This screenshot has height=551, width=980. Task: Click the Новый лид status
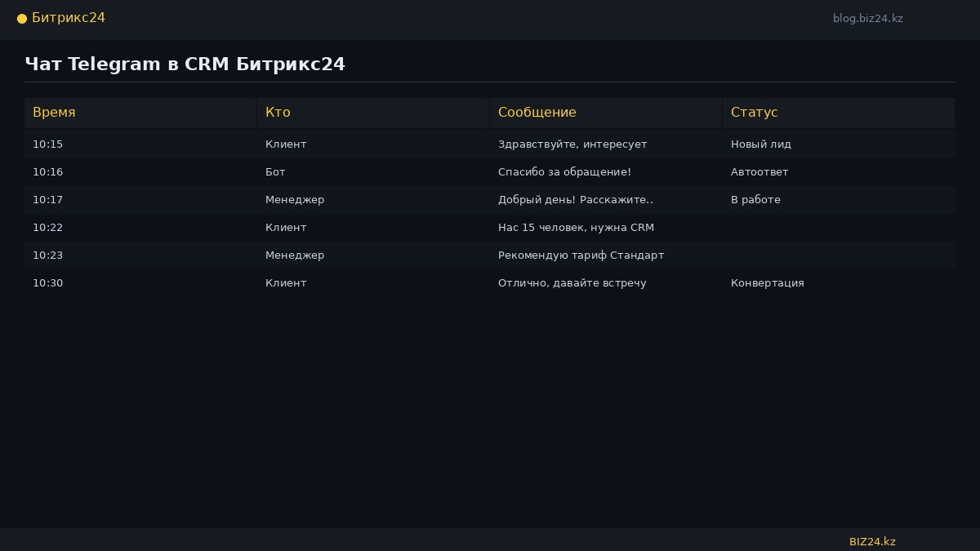pos(761,144)
